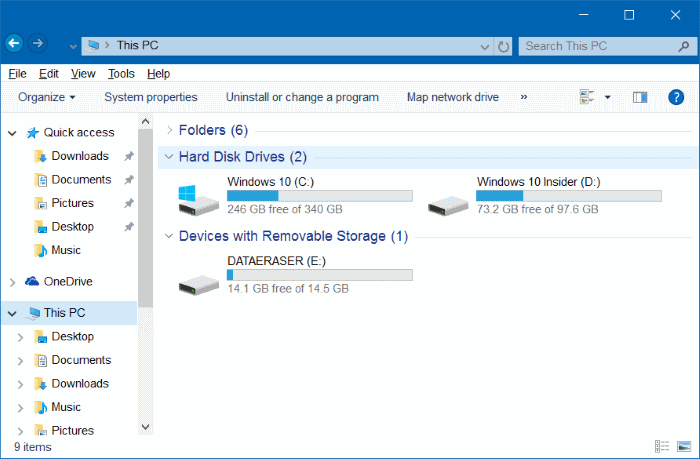Select This PC in navigation pane

coord(64,313)
